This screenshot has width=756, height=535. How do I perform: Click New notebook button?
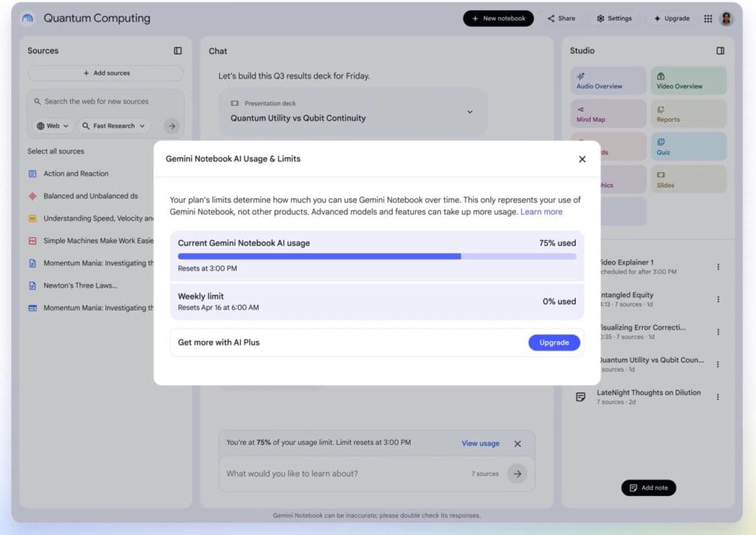coord(498,18)
